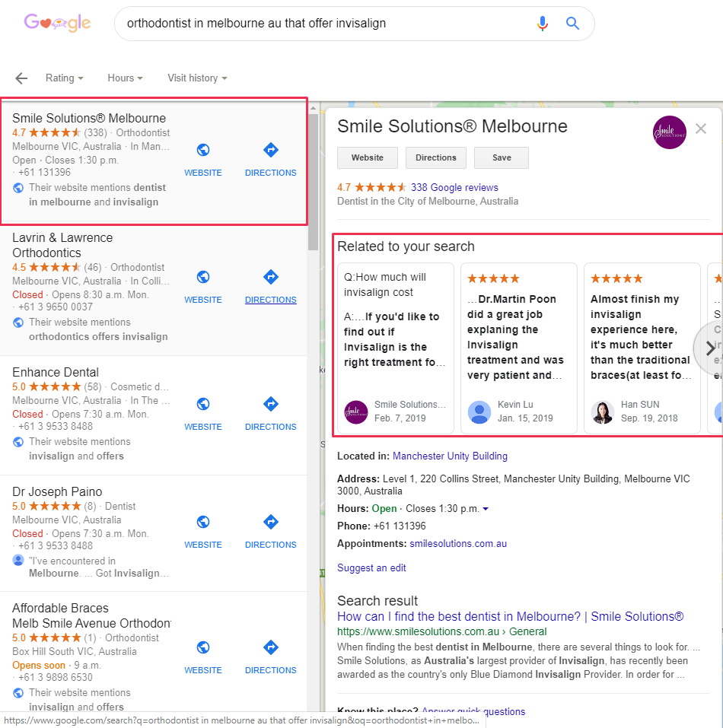Open the Visit history dropdown
The width and height of the screenshot is (723, 728).
click(x=197, y=78)
